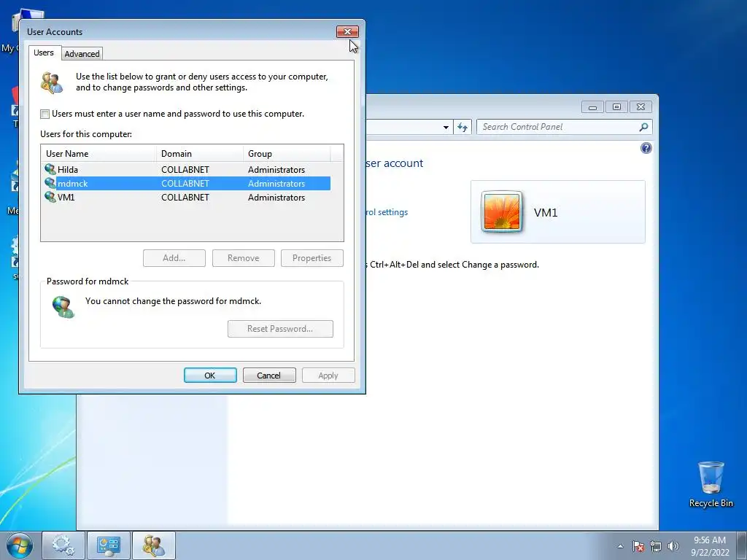
Task: Click the VM1 account picture
Action: [x=502, y=212]
